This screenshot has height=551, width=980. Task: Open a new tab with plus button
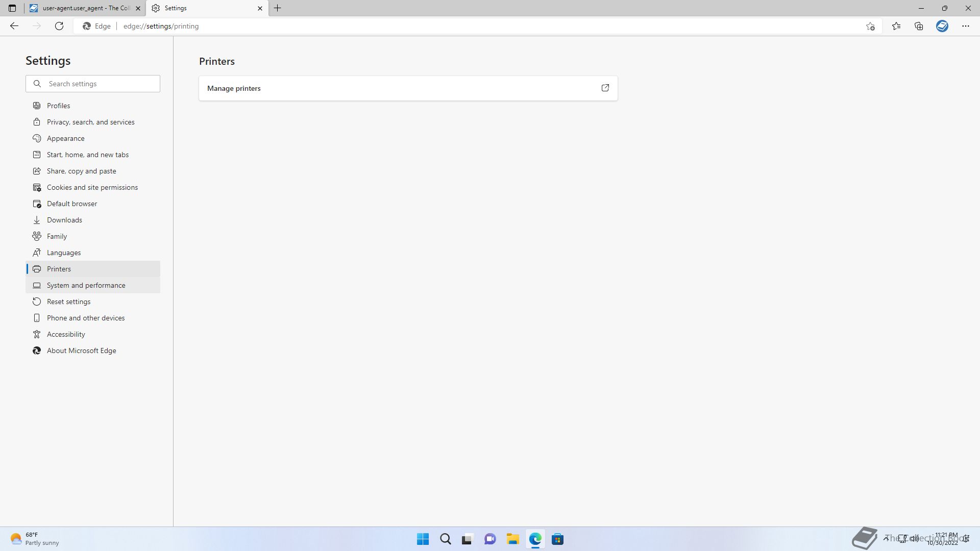coord(278,8)
